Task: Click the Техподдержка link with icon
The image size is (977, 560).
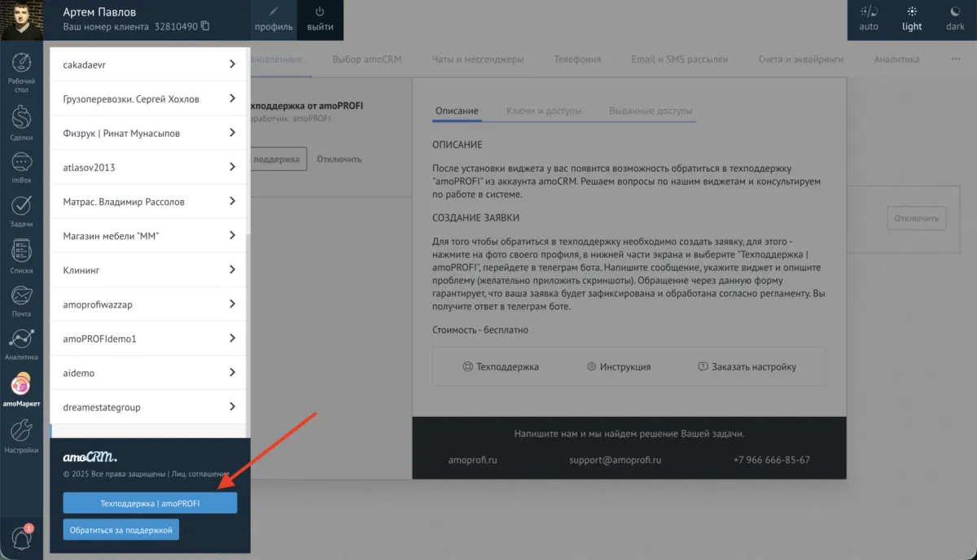Action: [500, 366]
